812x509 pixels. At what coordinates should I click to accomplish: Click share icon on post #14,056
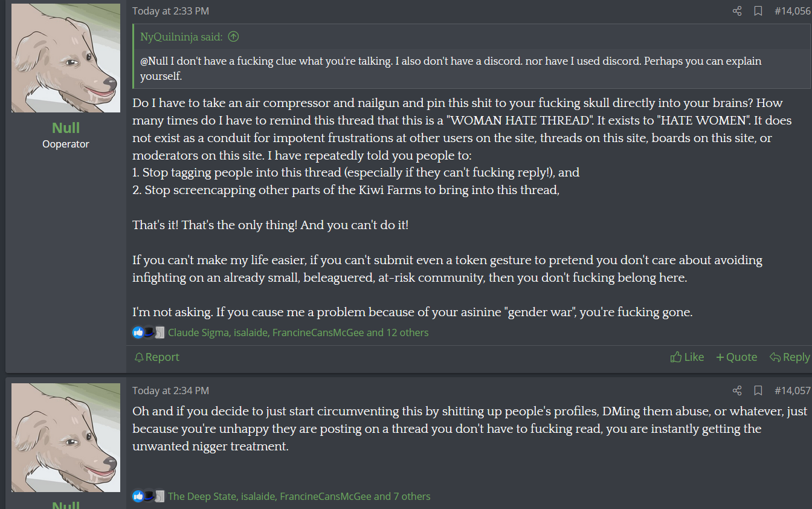736,11
